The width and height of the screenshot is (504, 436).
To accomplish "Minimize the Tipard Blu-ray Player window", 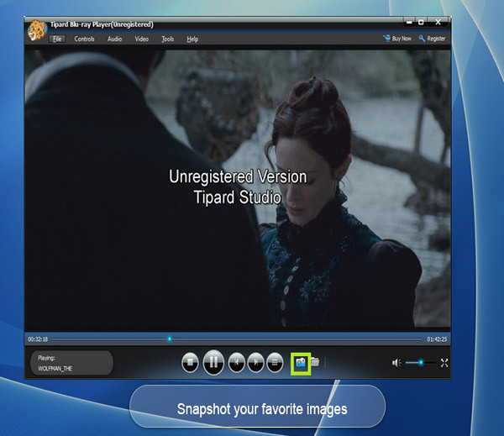I will point(409,22).
